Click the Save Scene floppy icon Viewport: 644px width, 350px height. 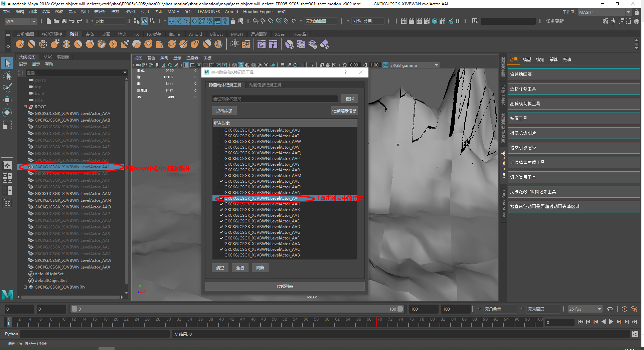[64, 21]
